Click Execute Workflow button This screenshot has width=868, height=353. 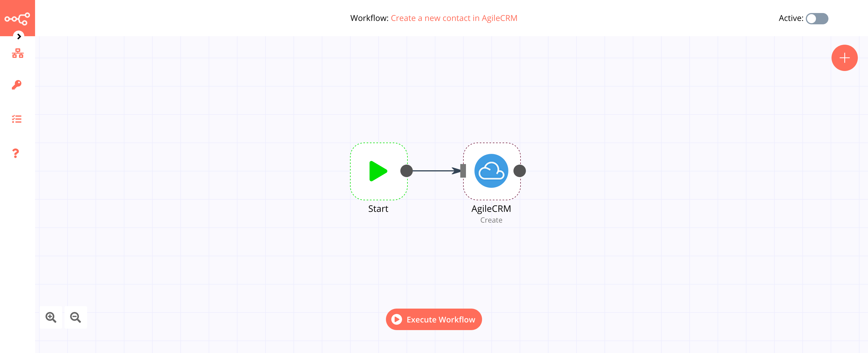pos(433,319)
